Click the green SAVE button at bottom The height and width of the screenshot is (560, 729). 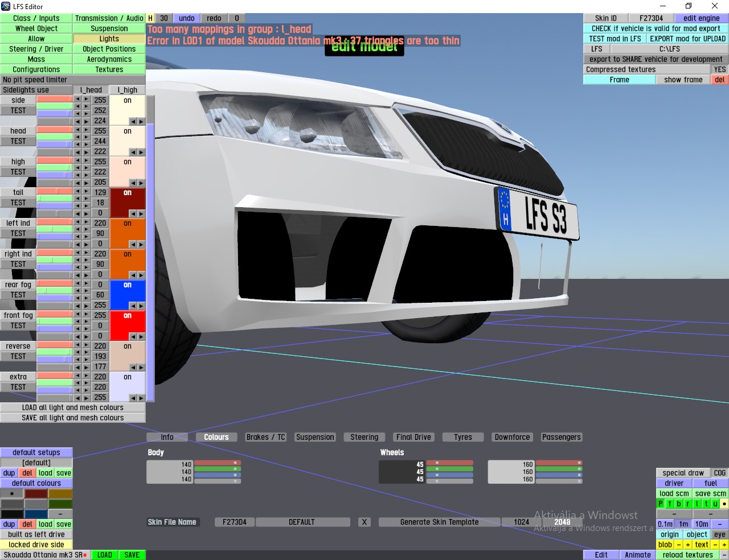click(x=132, y=555)
